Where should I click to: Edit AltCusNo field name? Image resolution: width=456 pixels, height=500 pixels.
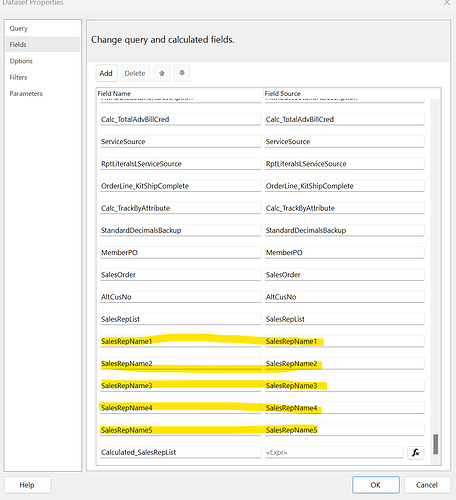(180, 297)
